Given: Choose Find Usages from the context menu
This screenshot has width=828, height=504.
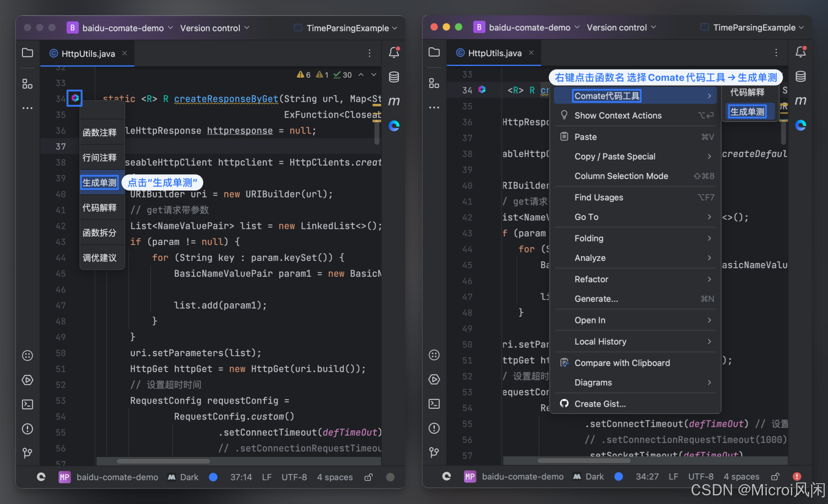Looking at the screenshot, I should tap(599, 197).
